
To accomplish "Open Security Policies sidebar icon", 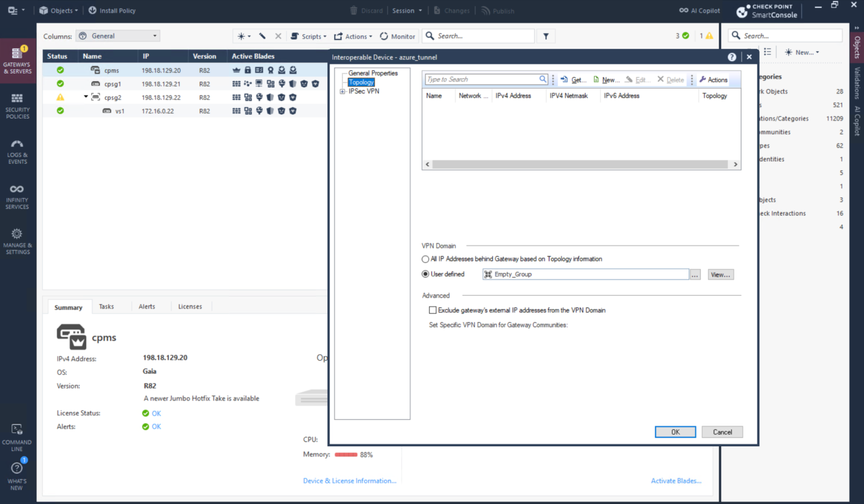I will [x=17, y=106].
